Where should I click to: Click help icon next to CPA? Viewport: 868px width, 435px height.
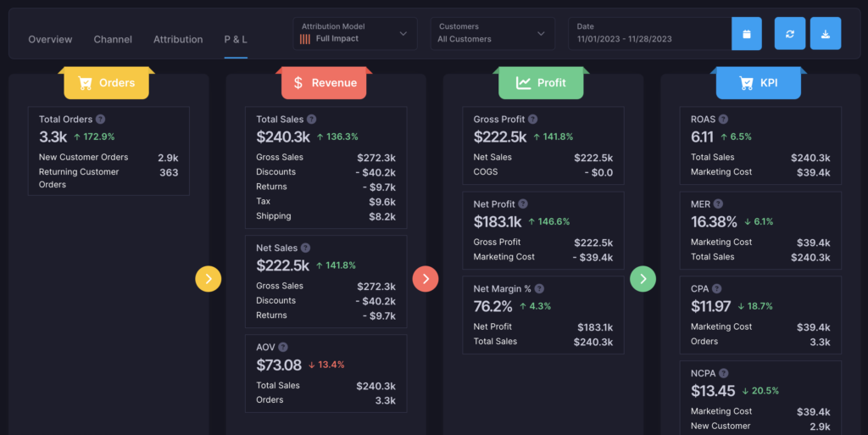[717, 288]
